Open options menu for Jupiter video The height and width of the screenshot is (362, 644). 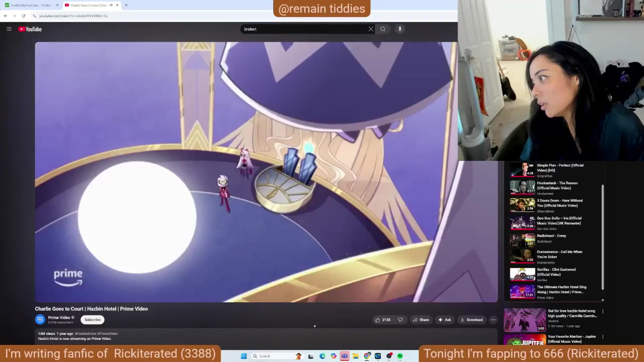[x=603, y=337]
